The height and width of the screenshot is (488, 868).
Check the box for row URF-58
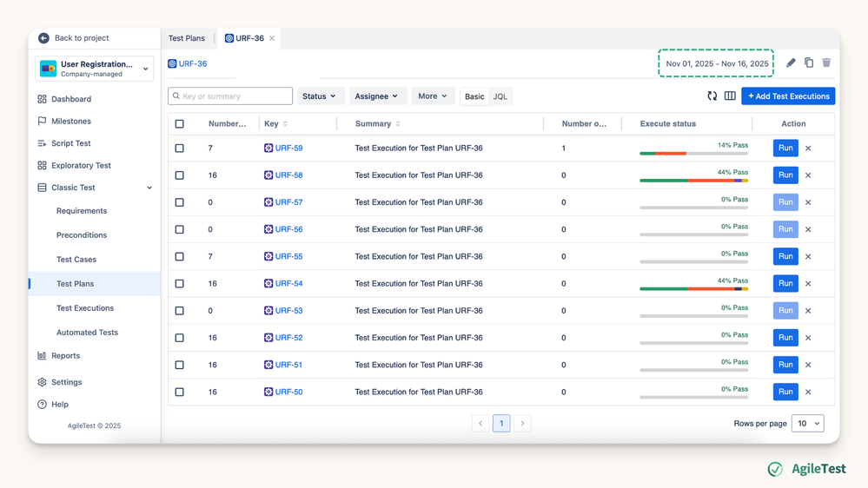point(179,175)
